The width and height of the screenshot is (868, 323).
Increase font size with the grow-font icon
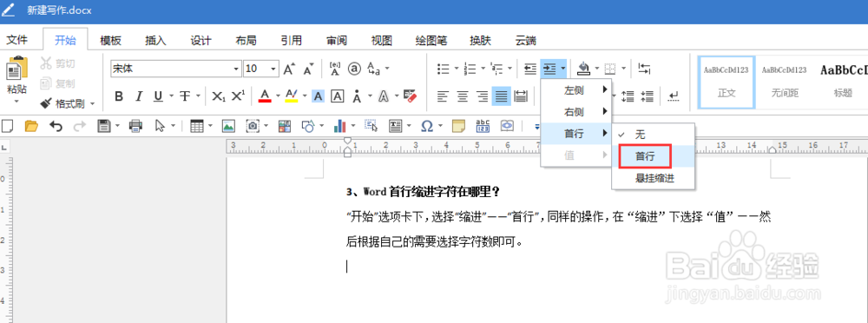[290, 69]
